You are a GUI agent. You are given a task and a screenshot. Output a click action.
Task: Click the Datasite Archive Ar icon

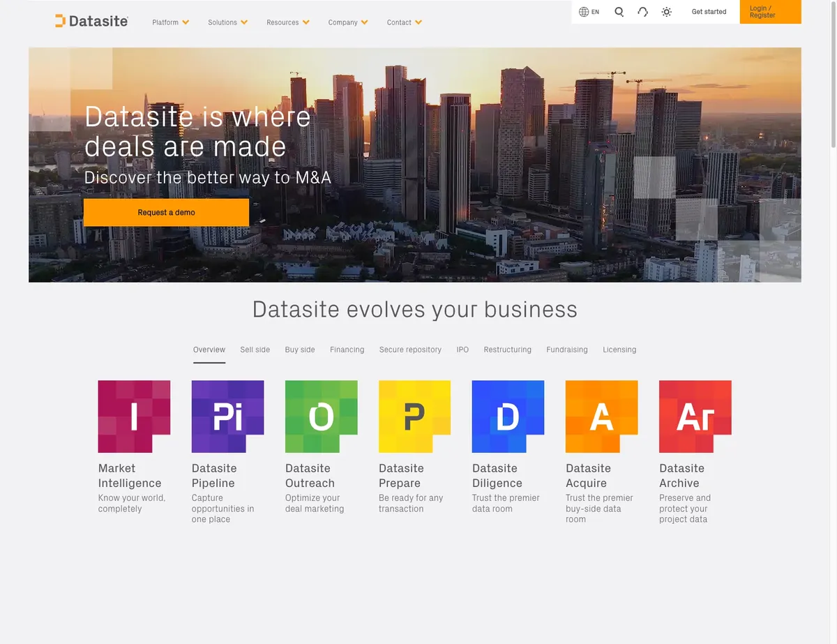click(x=695, y=417)
